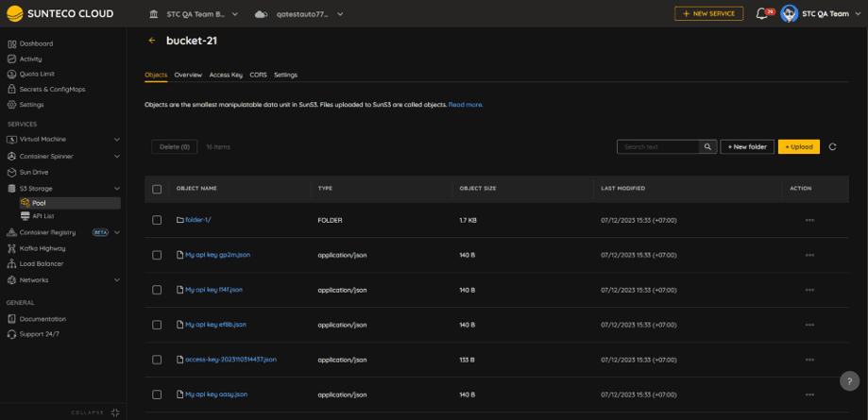
Task: Open the CORS tab
Action: 258,75
